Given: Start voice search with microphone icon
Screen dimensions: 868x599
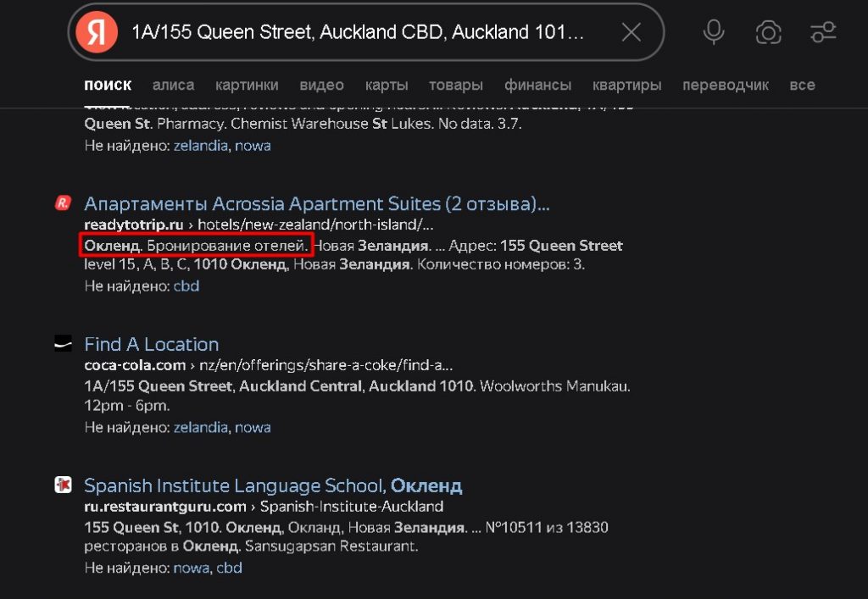Looking at the screenshot, I should pos(714,33).
